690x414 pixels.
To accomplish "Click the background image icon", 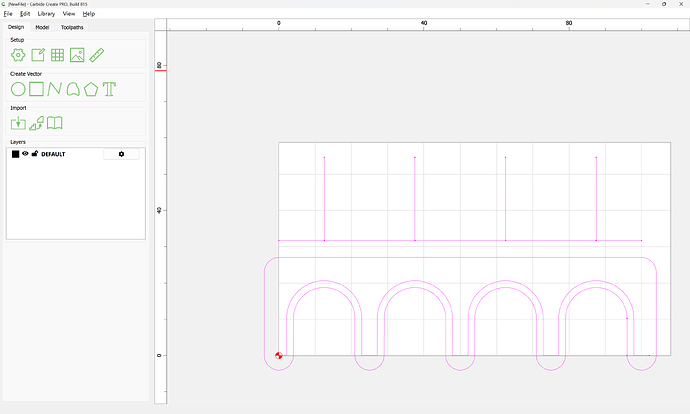I will click(x=77, y=55).
